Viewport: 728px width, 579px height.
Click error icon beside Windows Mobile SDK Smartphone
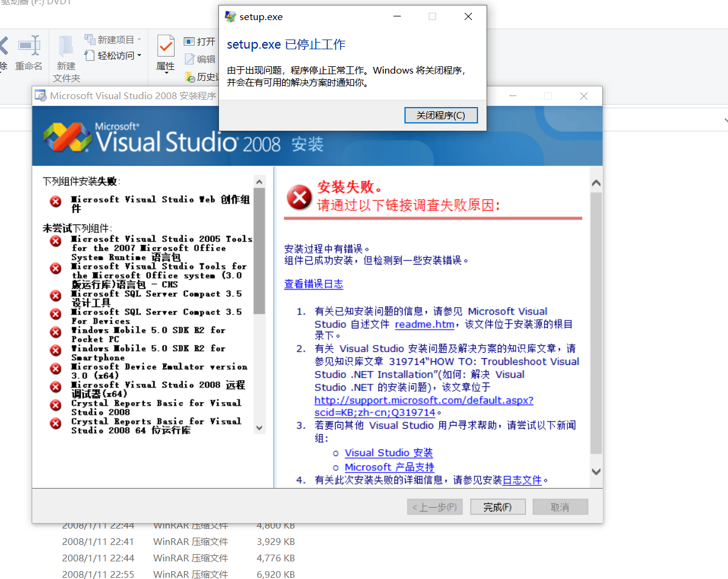point(56,350)
